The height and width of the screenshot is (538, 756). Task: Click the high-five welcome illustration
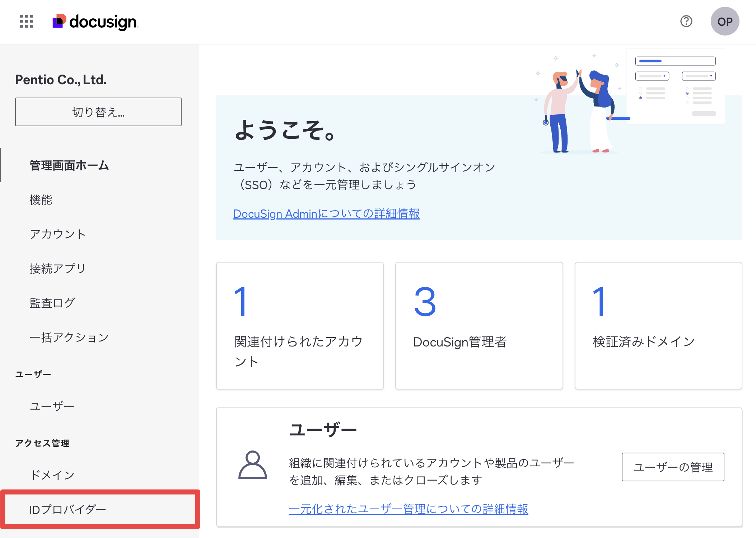[630, 101]
